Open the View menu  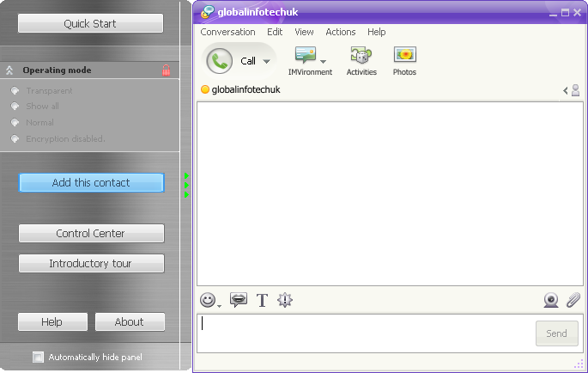click(304, 32)
